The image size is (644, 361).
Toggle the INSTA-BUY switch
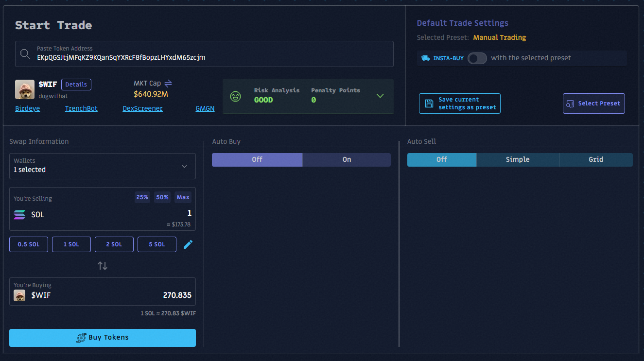[x=477, y=58]
